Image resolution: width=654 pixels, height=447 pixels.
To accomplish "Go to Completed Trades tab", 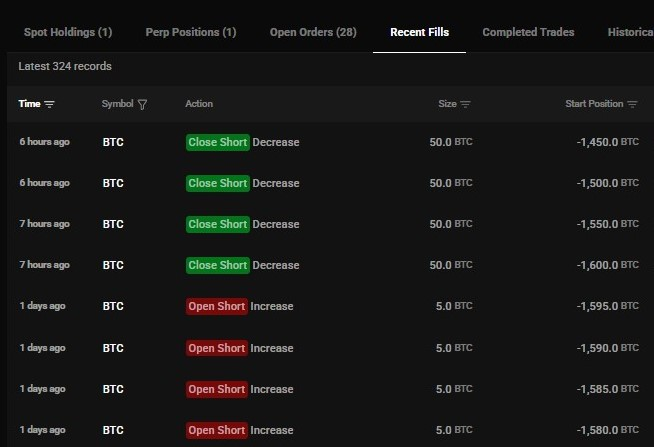I will (x=528, y=33).
